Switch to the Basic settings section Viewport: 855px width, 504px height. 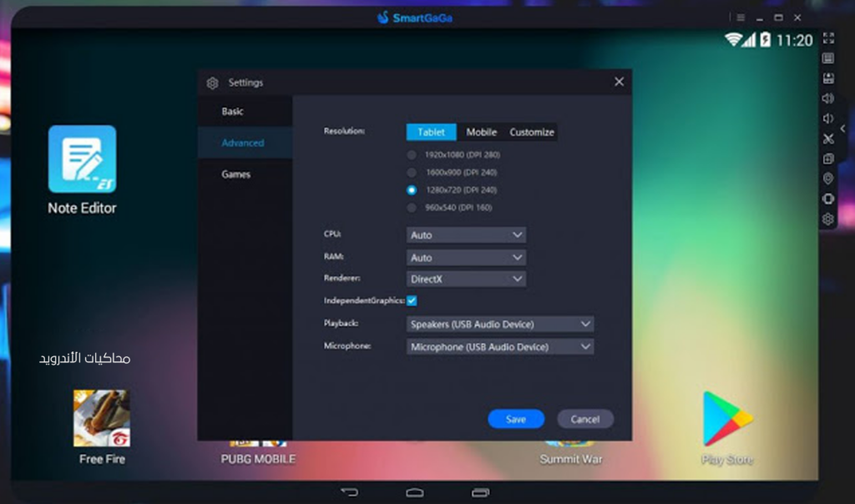coord(245,111)
